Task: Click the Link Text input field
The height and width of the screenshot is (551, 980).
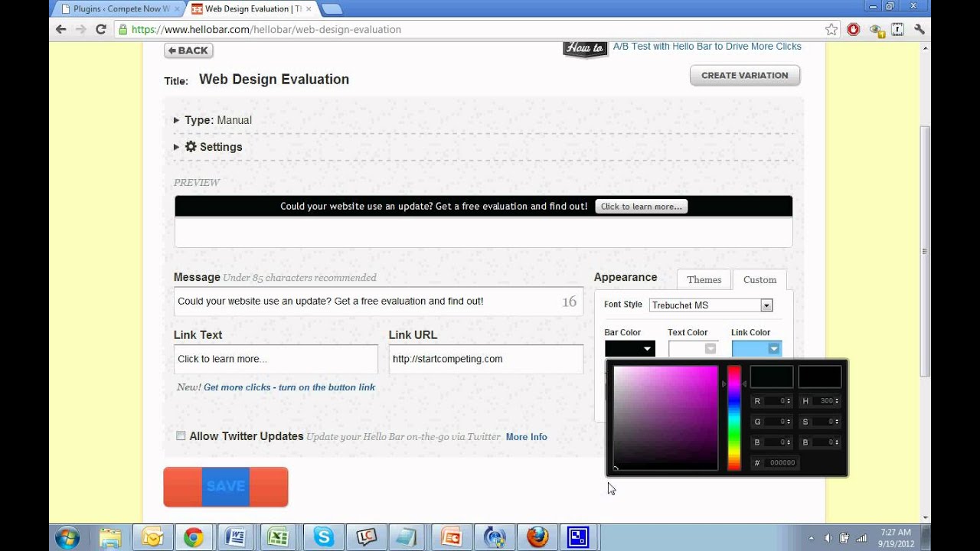Action: coord(276,359)
